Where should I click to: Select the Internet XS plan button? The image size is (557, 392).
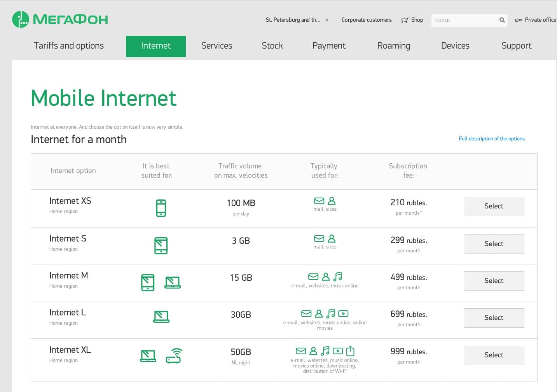494,206
